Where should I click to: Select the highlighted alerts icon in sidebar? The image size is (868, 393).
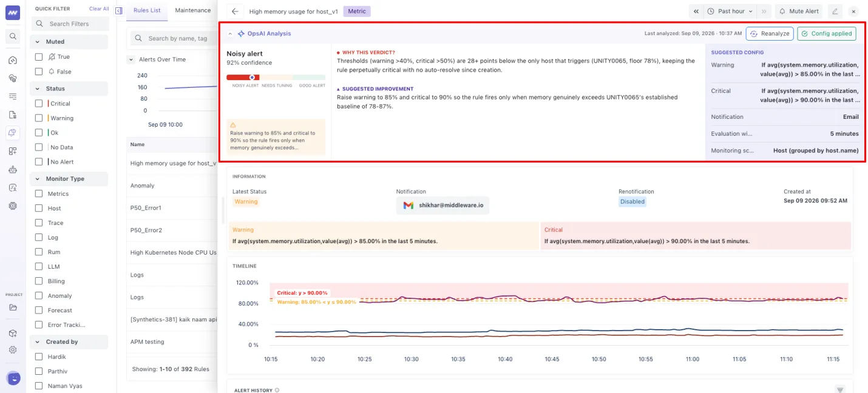pyautogui.click(x=13, y=133)
